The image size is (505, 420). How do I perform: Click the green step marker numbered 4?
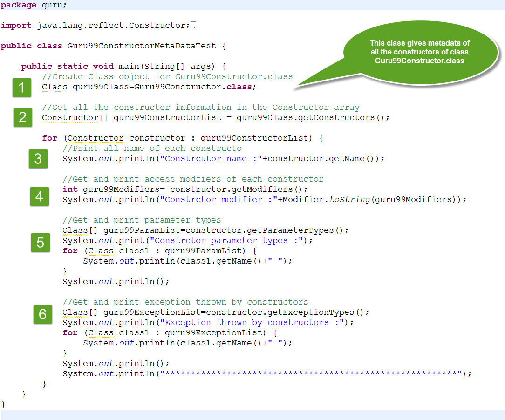[39, 196]
